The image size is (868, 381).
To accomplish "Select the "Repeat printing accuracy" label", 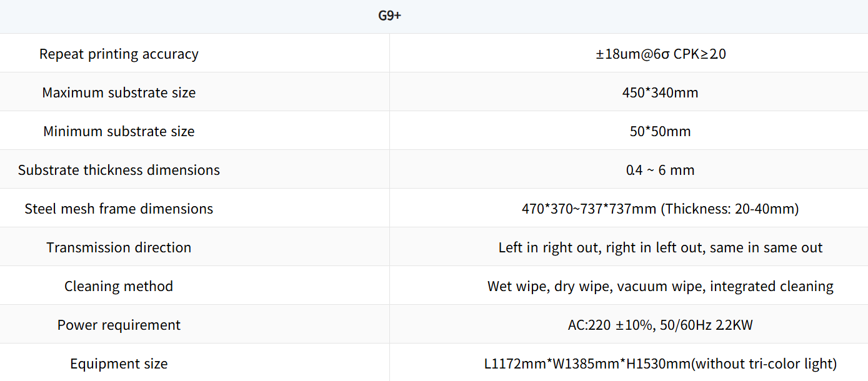I will 119,54.
